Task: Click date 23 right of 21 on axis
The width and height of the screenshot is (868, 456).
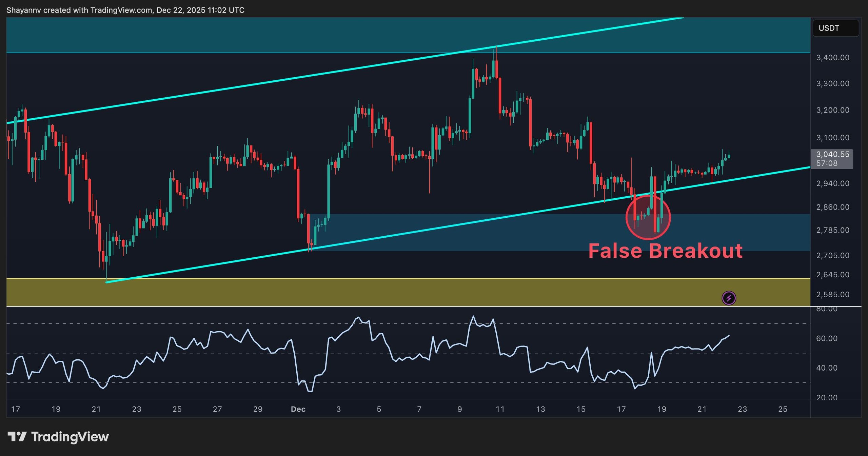Action: 742,409
